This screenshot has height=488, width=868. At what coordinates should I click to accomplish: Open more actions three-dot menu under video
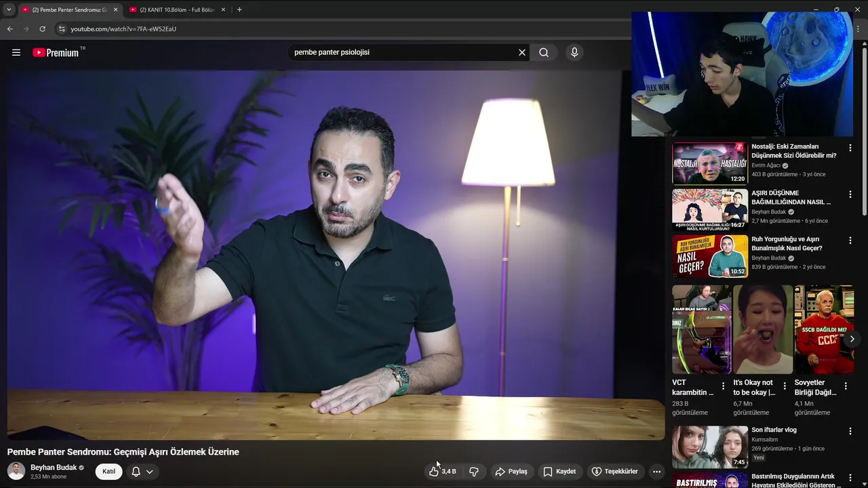(656, 471)
